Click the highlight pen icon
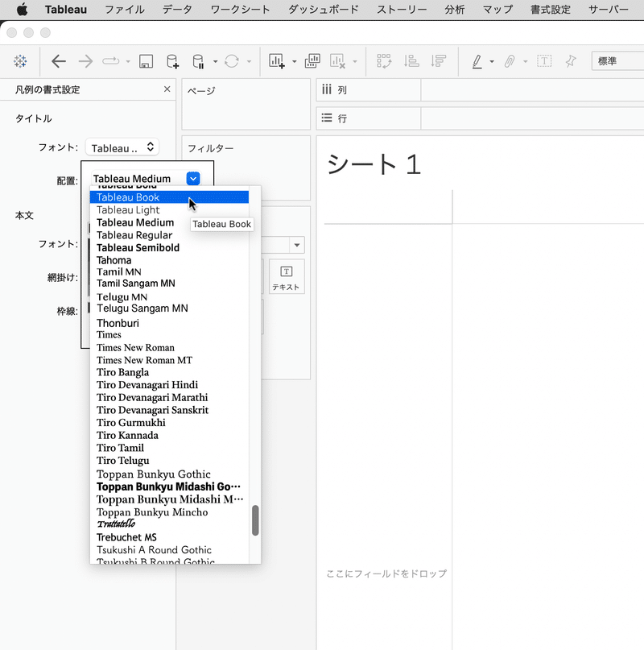The image size is (644, 650). click(477, 61)
